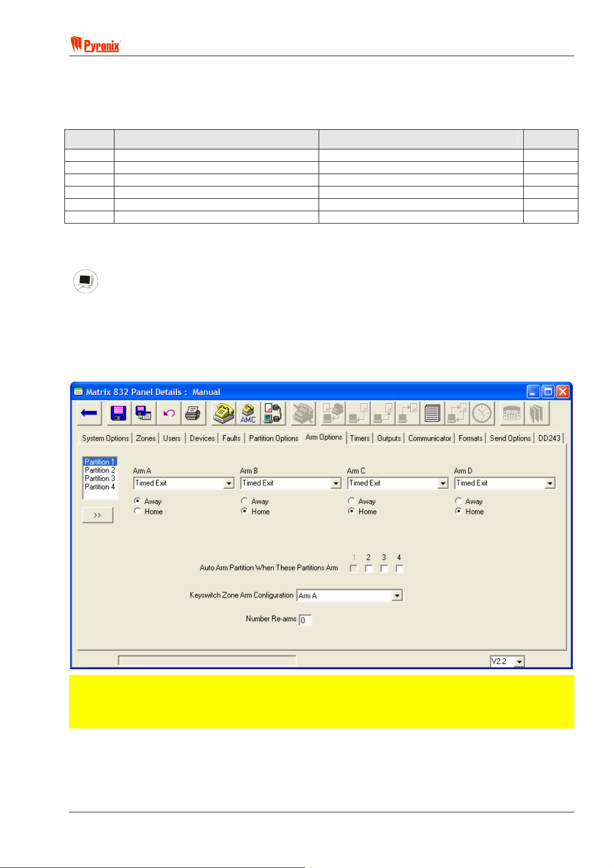Image resolution: width=614 pixels, height=868 pixels.
Task: Tick Auto Arm checkbox for partition 3
Action: (385, 569)
